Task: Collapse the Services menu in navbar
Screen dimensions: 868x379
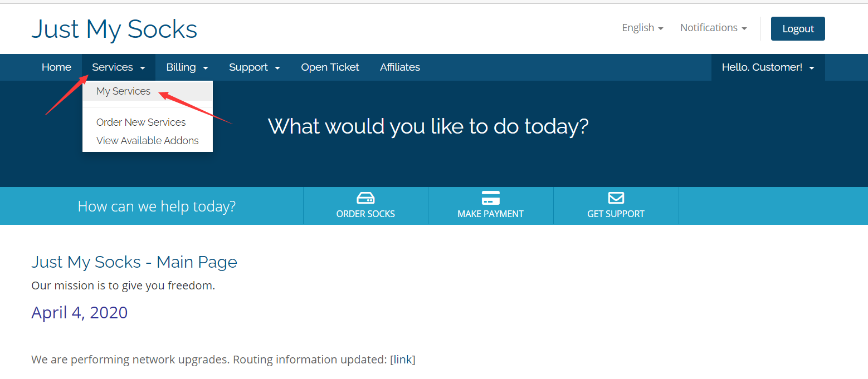Action: (x=119, y=67)
